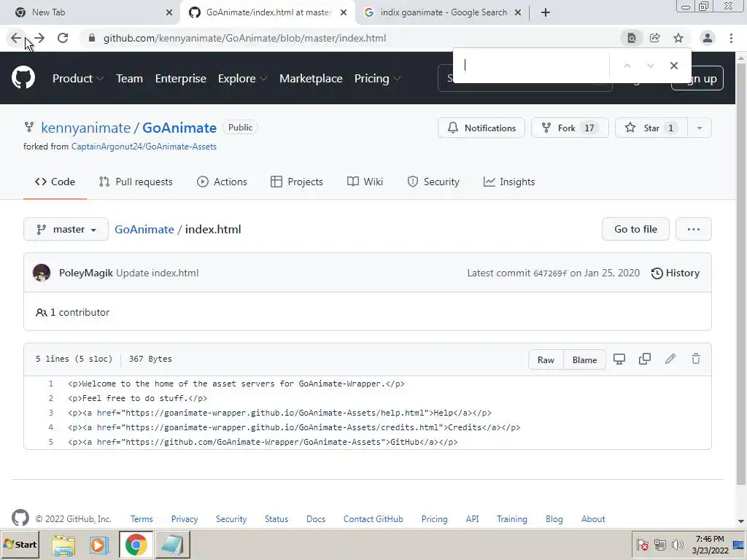The height and width of the screenshot is (560, 747).
Task: Open Contact GitHub footer link
Action: coord(373,519)
